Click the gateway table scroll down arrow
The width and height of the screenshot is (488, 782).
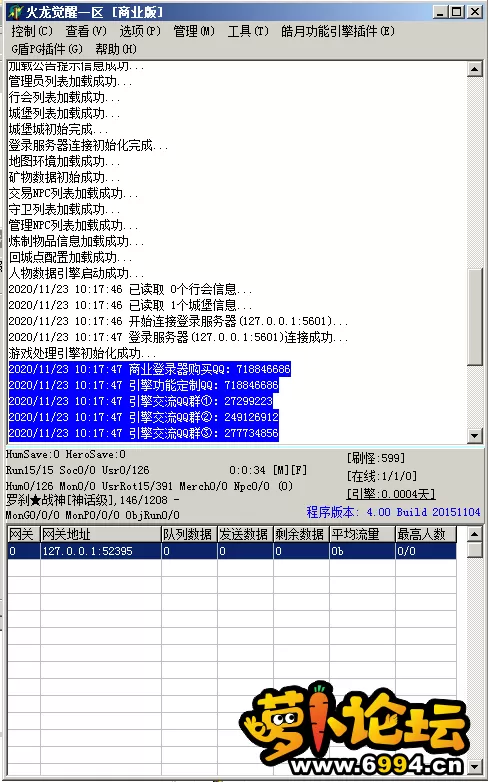click(x=475, y=766)
